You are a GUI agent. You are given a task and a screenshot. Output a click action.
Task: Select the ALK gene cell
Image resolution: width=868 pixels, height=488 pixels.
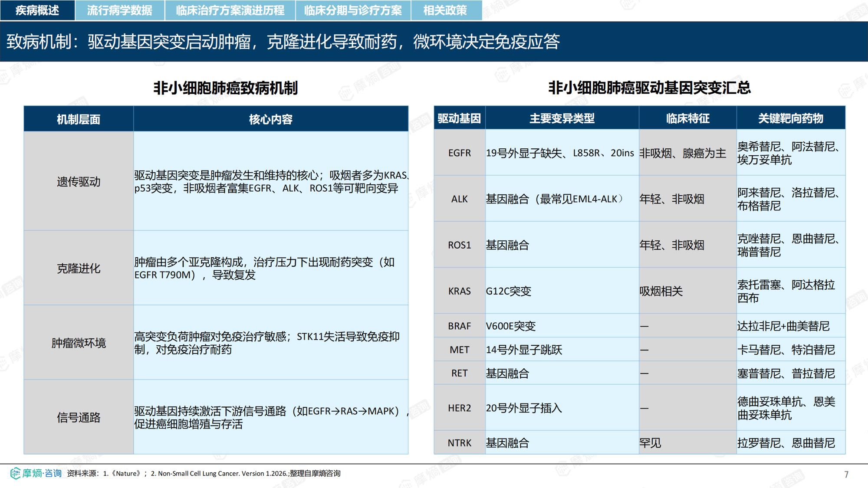[460, 199]
